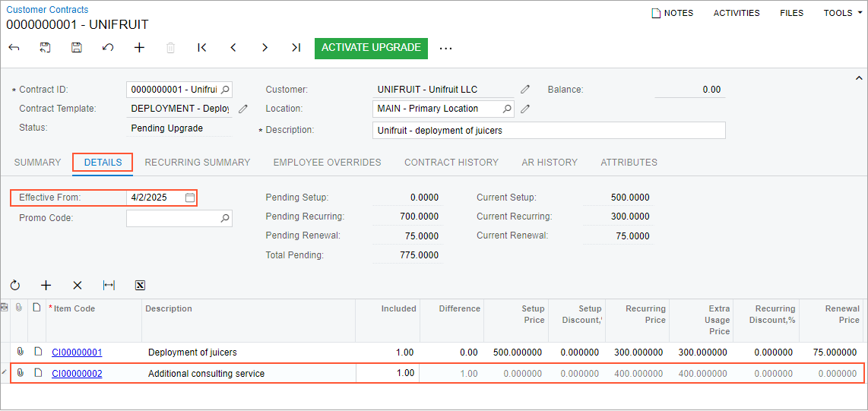Collapse the contract summary form area

[x=859, y=78]
